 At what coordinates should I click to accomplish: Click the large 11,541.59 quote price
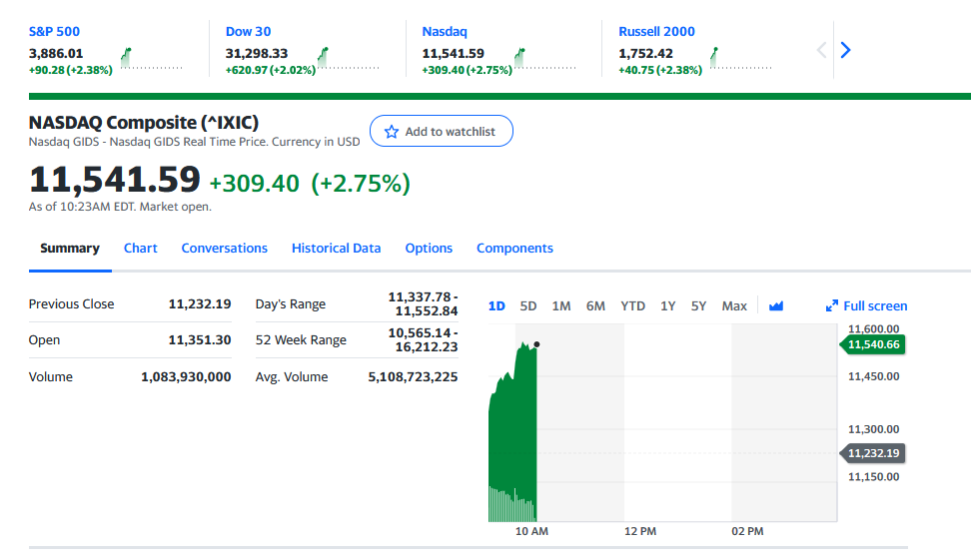point(115,180)
